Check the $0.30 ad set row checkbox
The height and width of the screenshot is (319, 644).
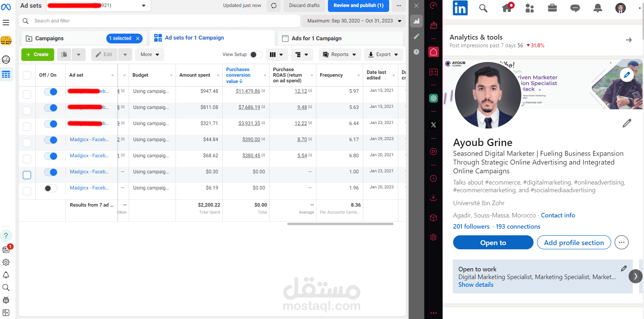(x=27, y=175)
